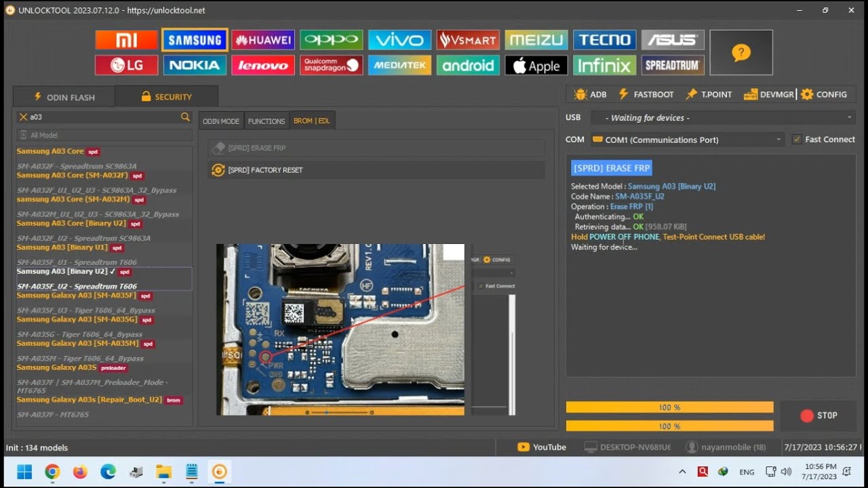868x488 pixels.
Task: Open the Tecno brand tile
Action: (x=605, y=40)
